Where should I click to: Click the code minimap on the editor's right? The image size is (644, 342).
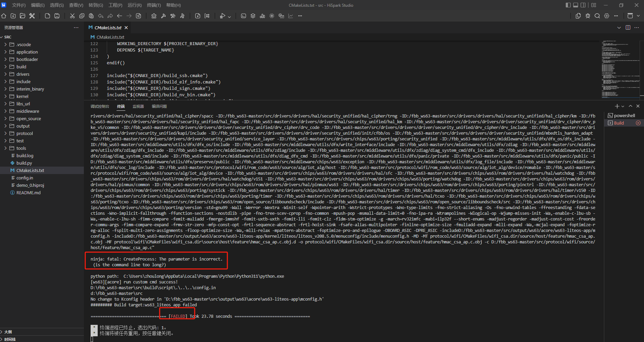[620, 69]
